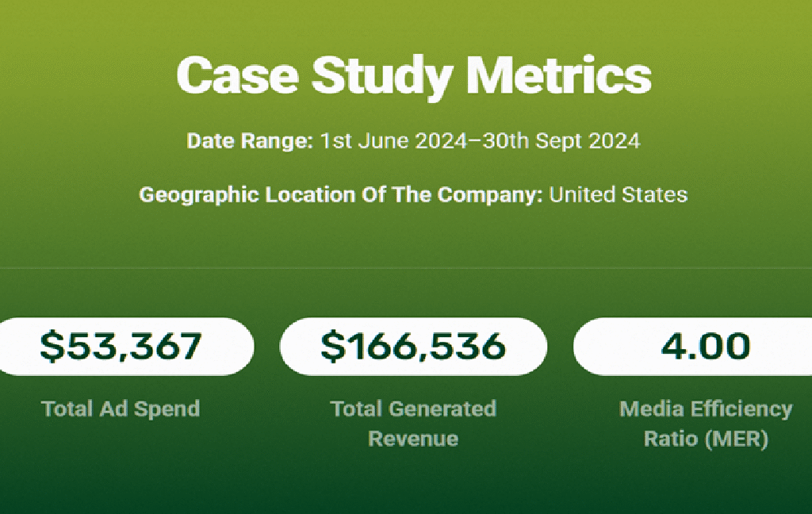Click the word Metrics in the heading
The height and width of the screenshot is (514, 812).
point(558,75)
